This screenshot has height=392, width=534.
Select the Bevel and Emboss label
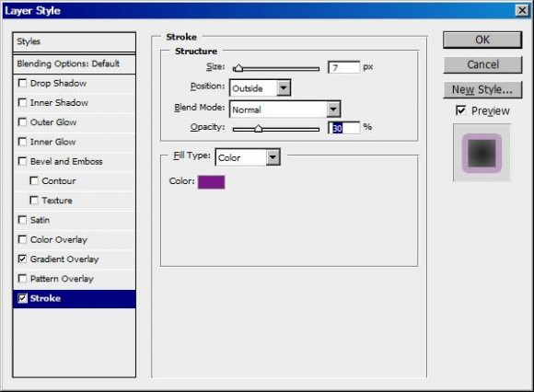(66, 161)
